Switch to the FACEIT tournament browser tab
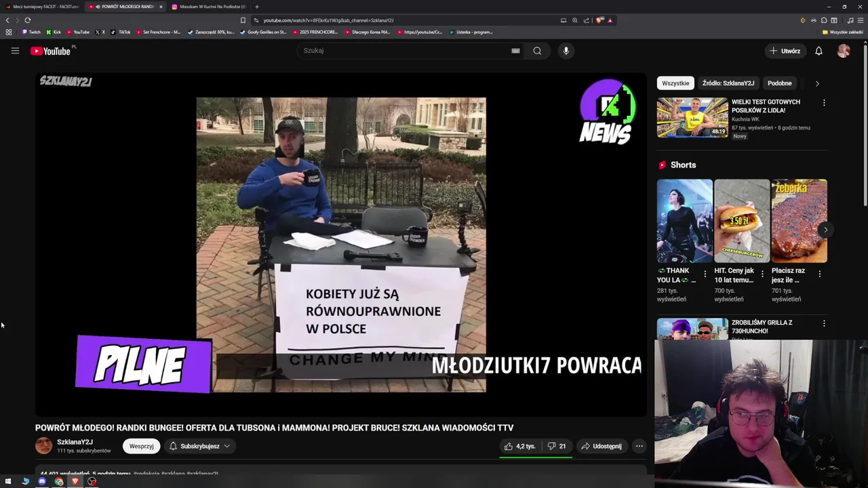The width and height of the screenshot is (868, 488). [42, 7]
